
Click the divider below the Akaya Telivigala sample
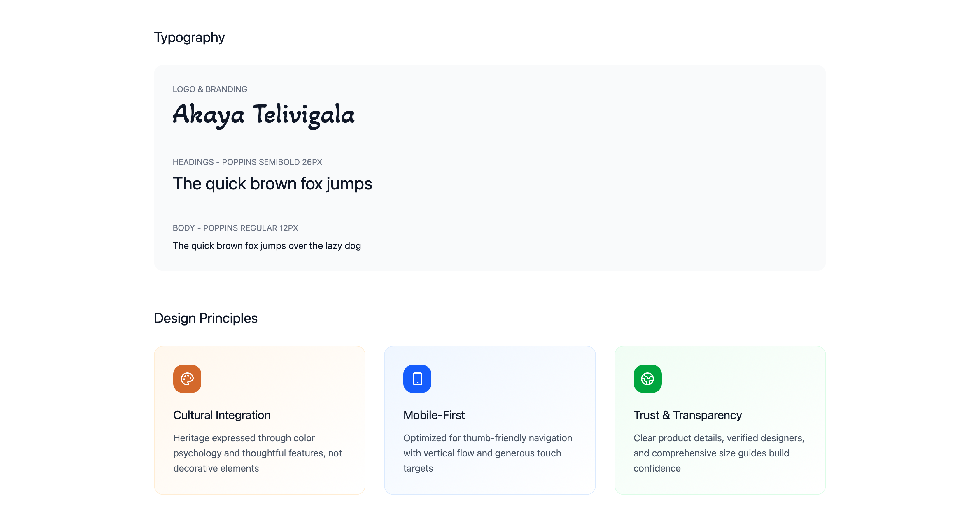click(490, 142)
